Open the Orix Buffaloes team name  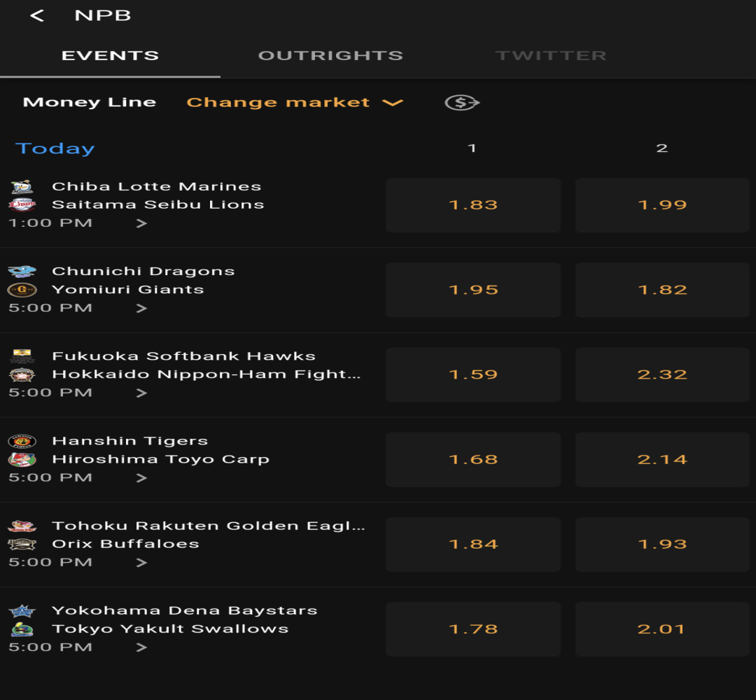pyautogui.click(x=125, y=545)
